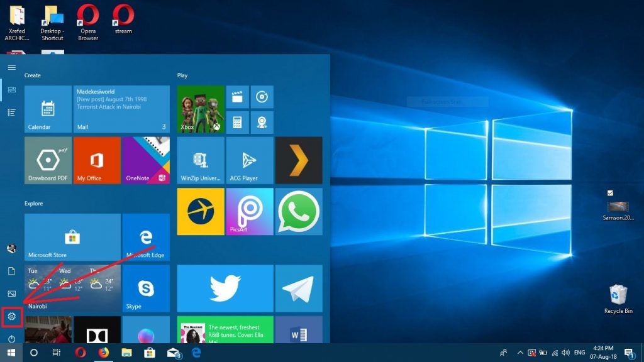644x362 pixels.
Task: Launch Edge from the taskbar
Action: click(196, 353)
